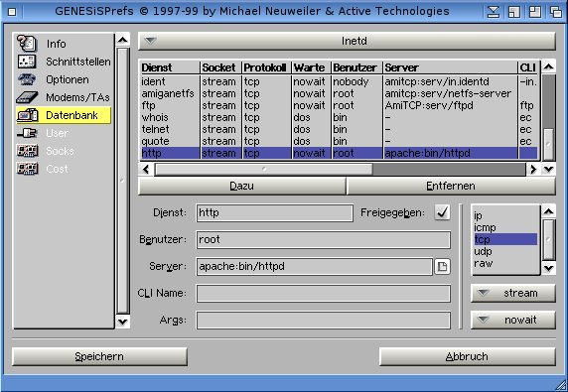The height and width of the screenshot is (392, 568).
Task: Cancel with the Abbruch button
Action: 467,356
